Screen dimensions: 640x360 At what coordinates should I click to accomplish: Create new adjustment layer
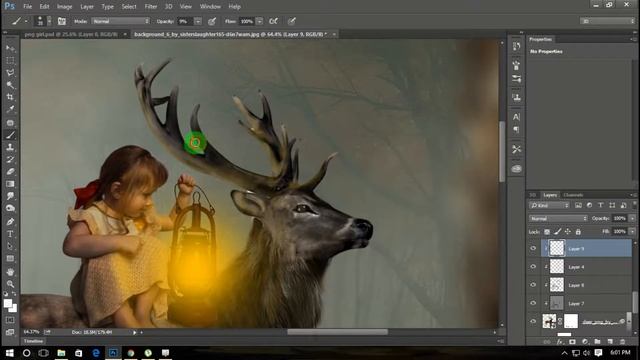(x=585, y=342)
